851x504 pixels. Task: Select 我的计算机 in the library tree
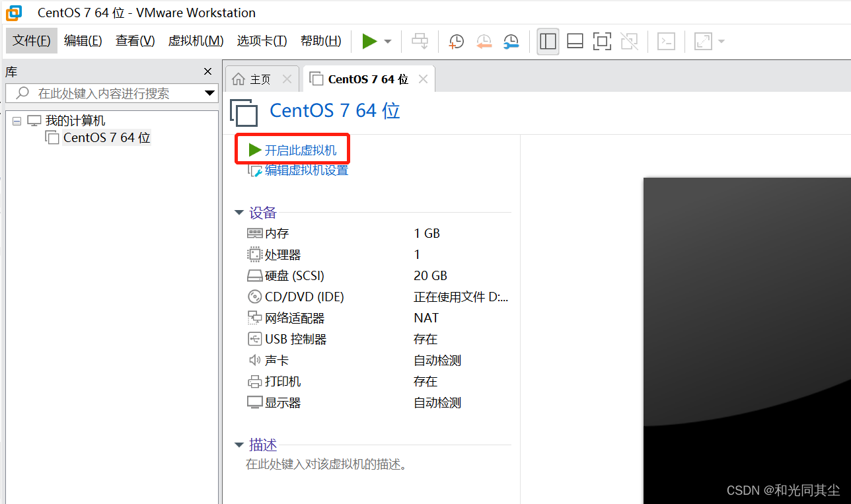(x=75, y=121)
